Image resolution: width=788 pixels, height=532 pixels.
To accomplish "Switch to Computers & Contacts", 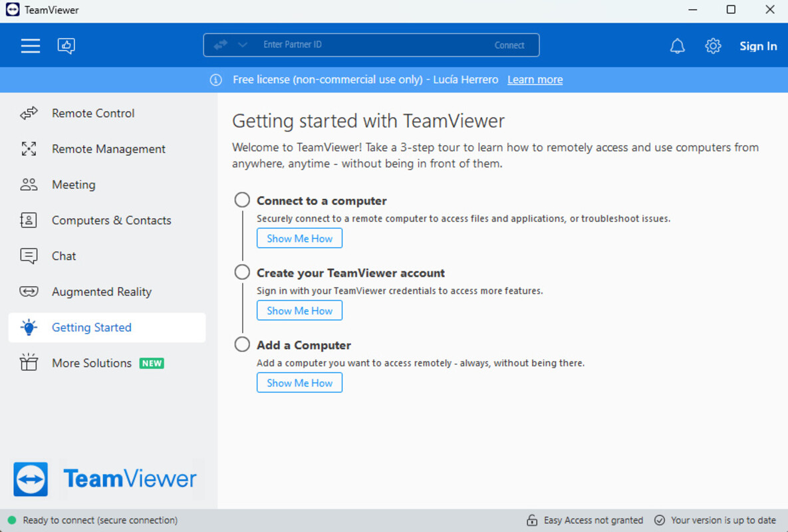I will pyautogui.click(x=111, y=221).
